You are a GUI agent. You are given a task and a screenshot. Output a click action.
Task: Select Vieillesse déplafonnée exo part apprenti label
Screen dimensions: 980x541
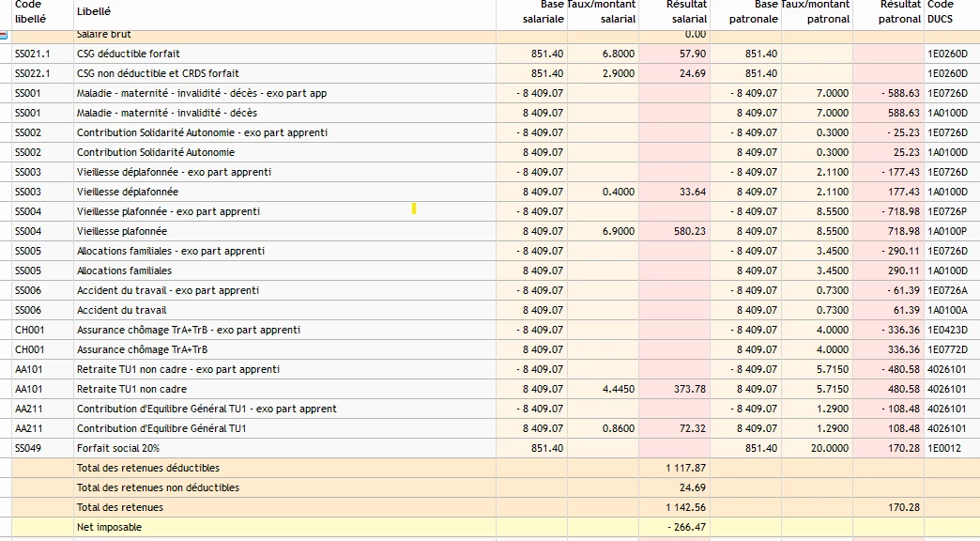pyautogui.click(x=174, y=172)
